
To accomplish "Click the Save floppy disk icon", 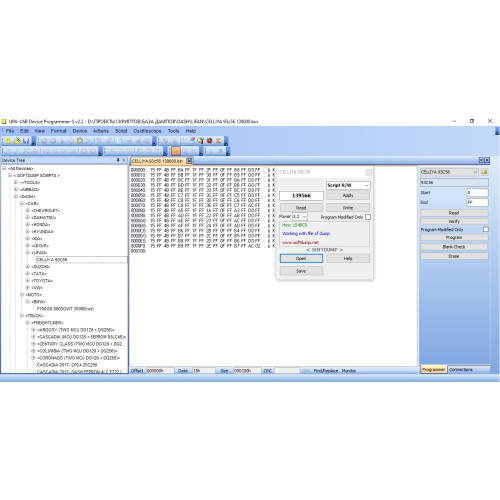I will coord(26,141).
